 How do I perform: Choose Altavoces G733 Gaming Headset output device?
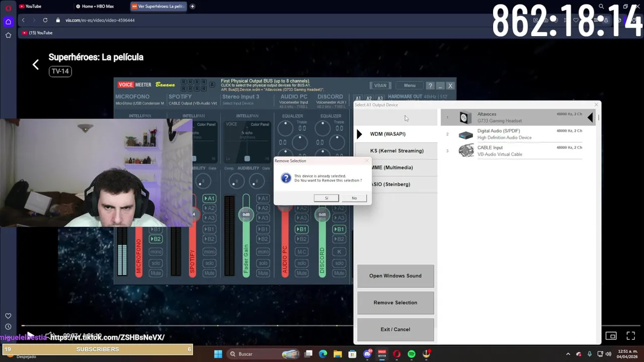coord(518,117)
